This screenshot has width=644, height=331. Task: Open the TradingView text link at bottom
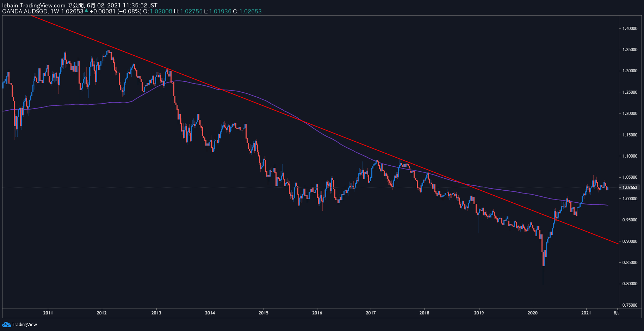24,324
